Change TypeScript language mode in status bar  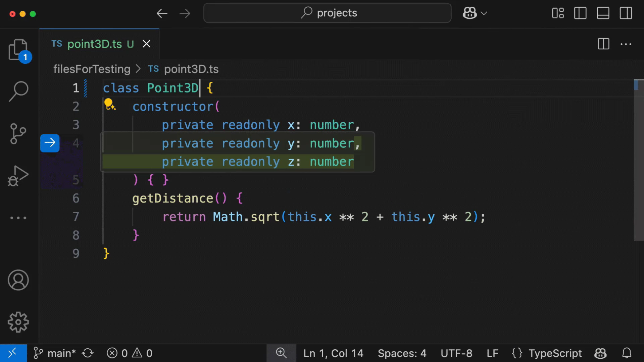pos(555,353)
